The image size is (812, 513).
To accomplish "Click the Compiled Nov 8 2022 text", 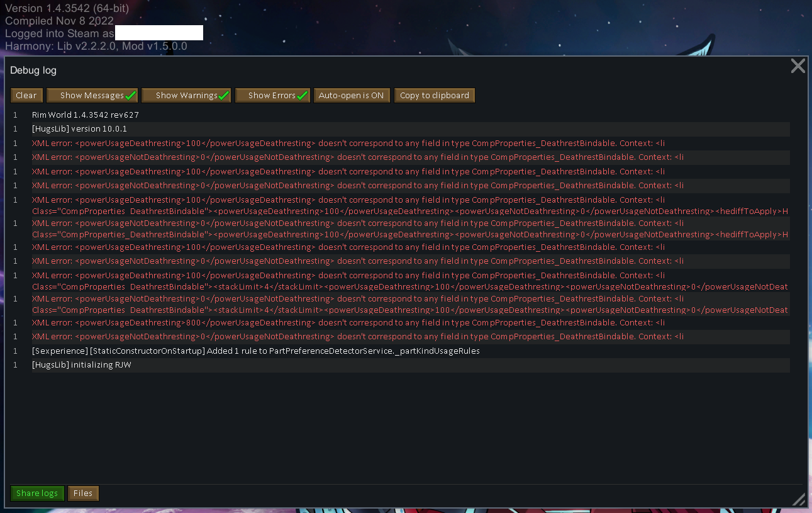I will point(59,21).
